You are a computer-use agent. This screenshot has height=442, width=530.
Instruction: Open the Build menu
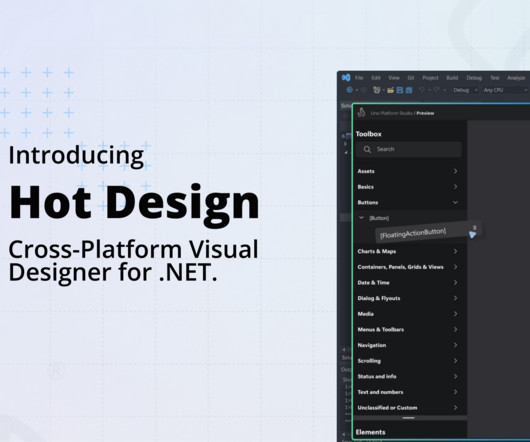pos(452,78)
